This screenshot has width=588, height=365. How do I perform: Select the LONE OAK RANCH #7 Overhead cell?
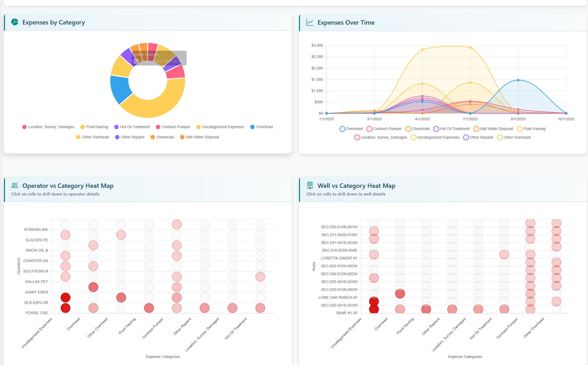(x=400, y=293)
